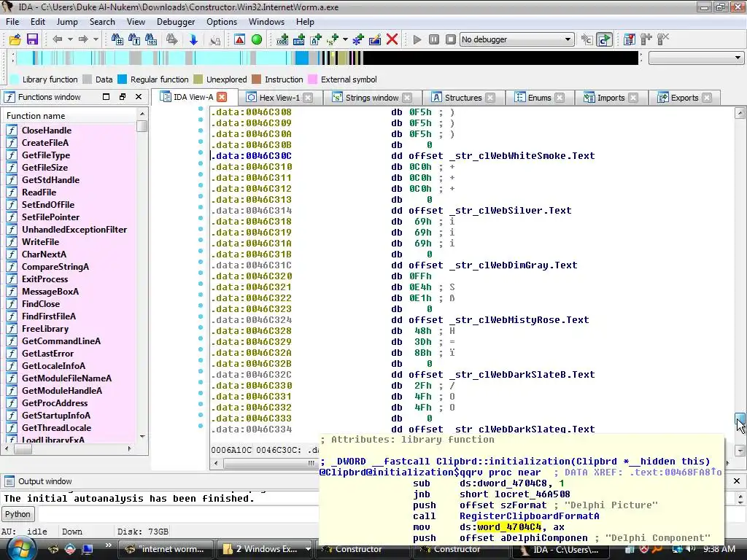Image resolution: width=747 pixels, height=560 pixels.
Task: Open the Jump forward history dropdown arrow
Action: click(96, 39)
